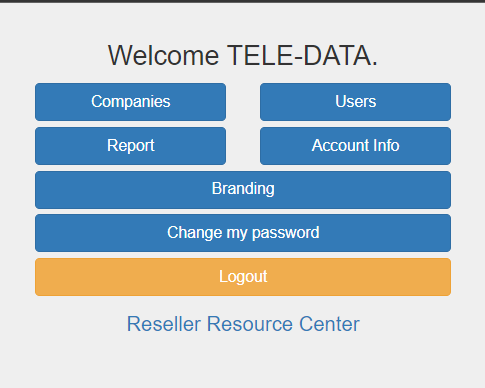The height and width of the screenshot is (388, 485).
Task: Click the Welcome TELE-DATA heading
Action: (243, 55)
